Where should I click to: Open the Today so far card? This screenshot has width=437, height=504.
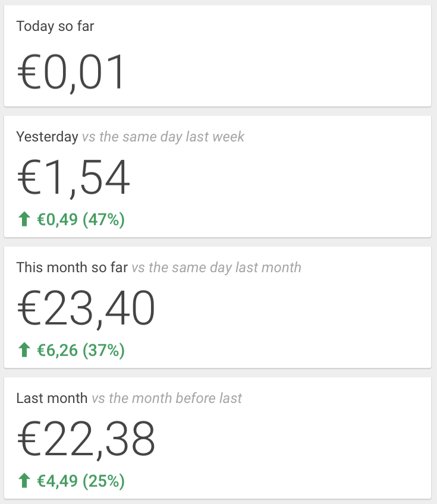click(x=218, y=56)
